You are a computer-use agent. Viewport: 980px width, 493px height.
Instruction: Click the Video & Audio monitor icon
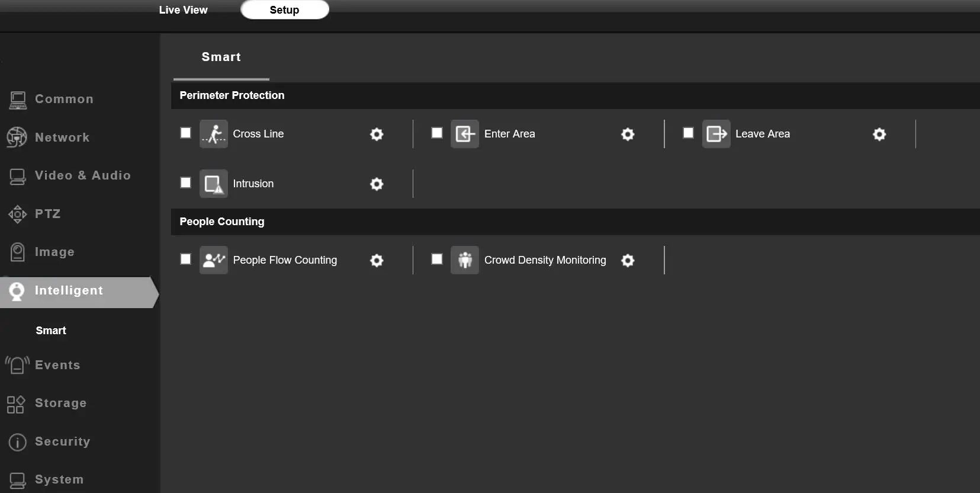coord(18,177)
